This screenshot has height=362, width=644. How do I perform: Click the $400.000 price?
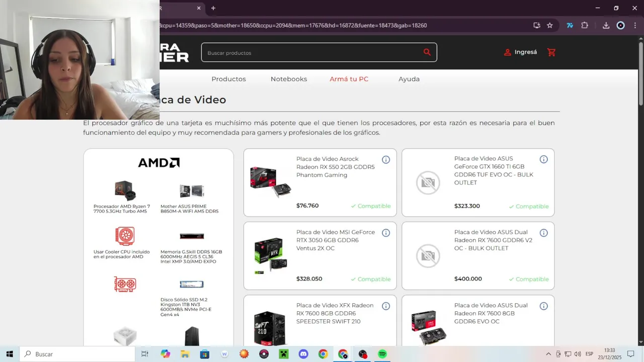pyautogui.click(x=468, y=279)
